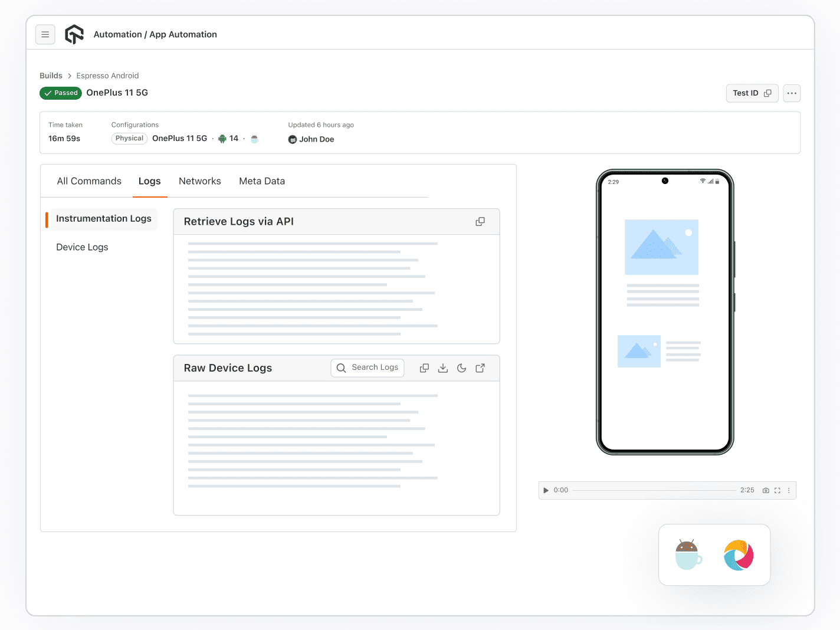Toggle dark mode for Raw Device Logs

pos(462,367)
